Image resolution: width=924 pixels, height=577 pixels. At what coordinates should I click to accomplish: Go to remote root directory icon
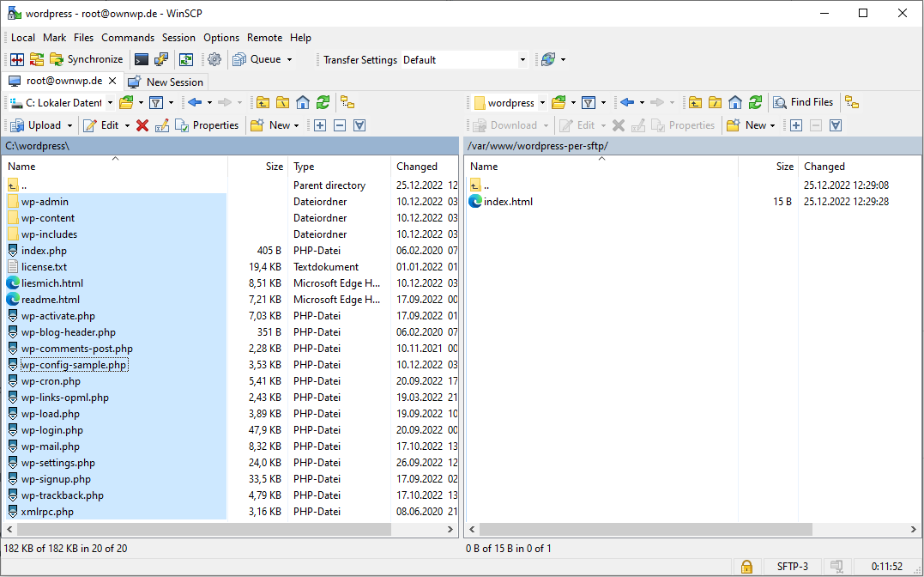pos(715,103)
